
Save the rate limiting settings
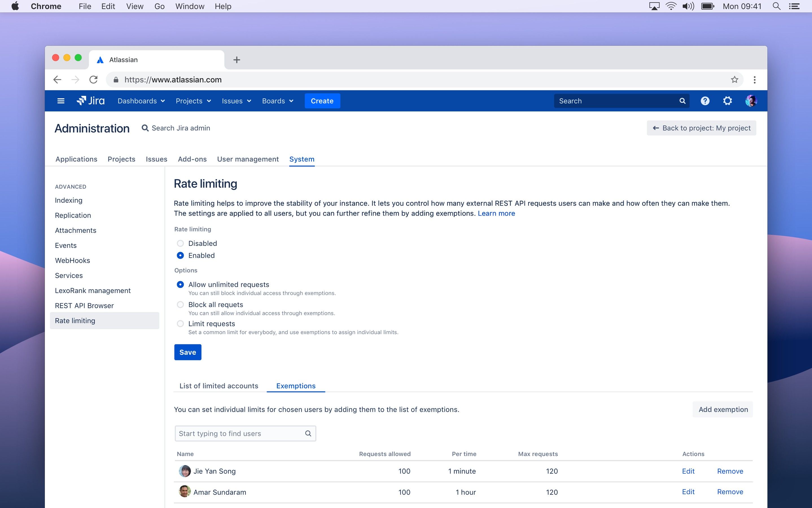point(187,352)
